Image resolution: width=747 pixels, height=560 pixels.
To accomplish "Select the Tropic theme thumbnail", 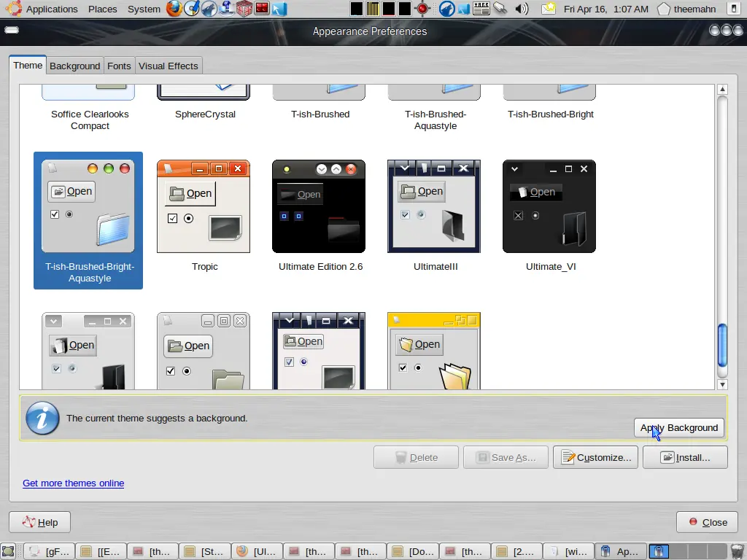I will click(204, 207).
